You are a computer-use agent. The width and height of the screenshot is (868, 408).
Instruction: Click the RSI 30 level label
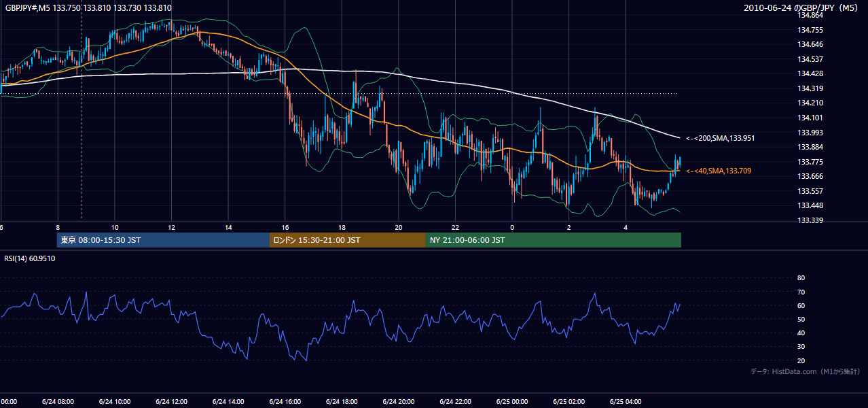(801, 347)
